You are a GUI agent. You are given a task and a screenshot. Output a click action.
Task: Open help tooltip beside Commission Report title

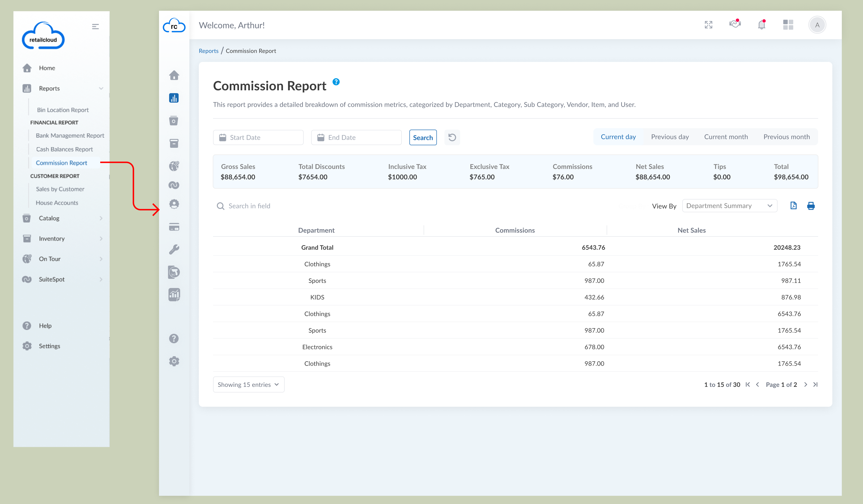[336, 82]
